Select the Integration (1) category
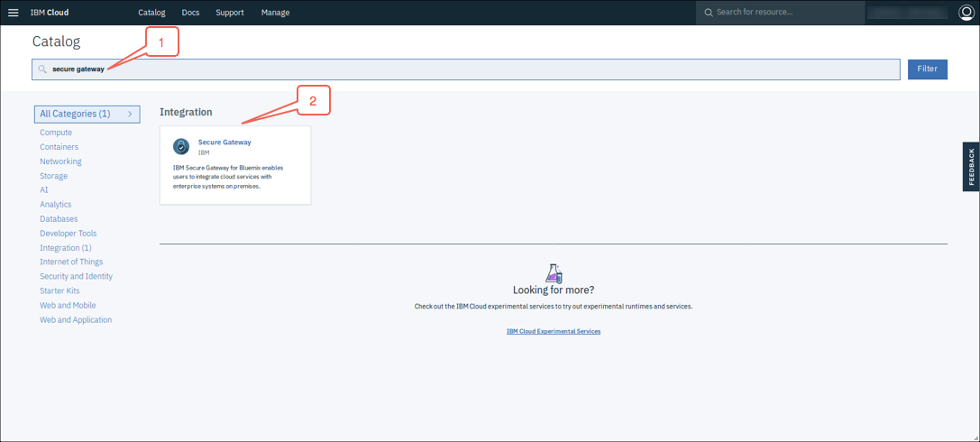 pyautogui.click(x=66, y=247)
